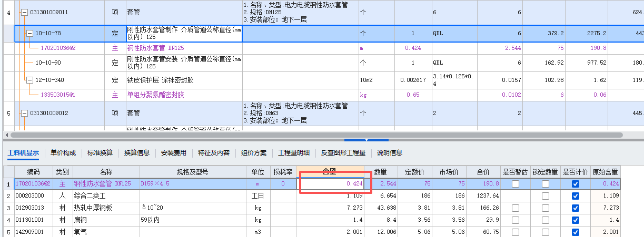Select the 数量 column header

[x=380, y=172]
